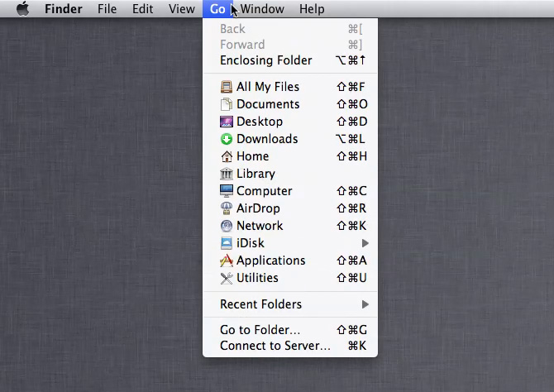The image size is (554, 392).
Task: Choose Enclosing Folder from the Go menu
Action: click(290, 60)
